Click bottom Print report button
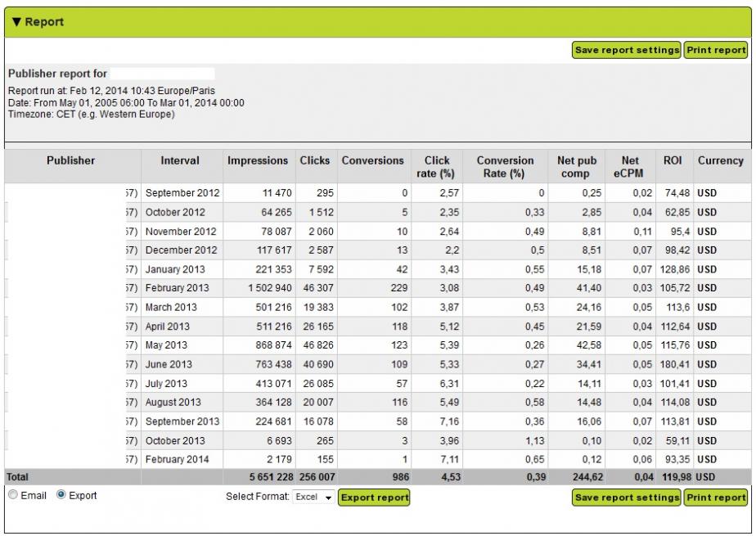Screen dimensions: 756x536 pyautogui.click(x=716, y=498)
